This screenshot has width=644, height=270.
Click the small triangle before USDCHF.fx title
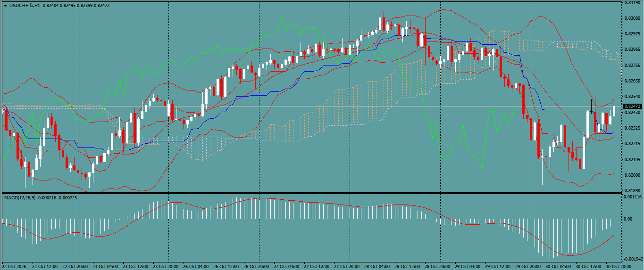(5, 5)
